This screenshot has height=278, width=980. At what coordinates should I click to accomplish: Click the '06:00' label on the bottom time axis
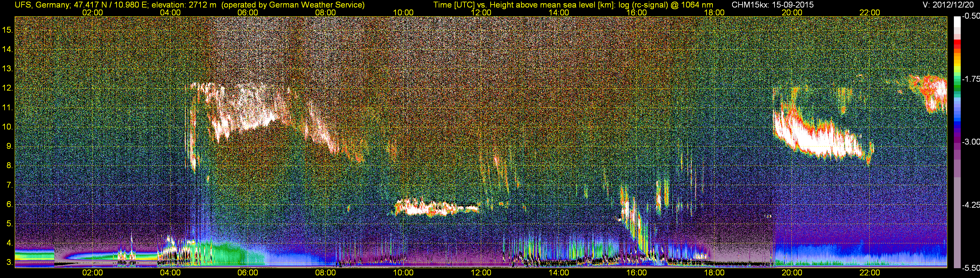248,273
